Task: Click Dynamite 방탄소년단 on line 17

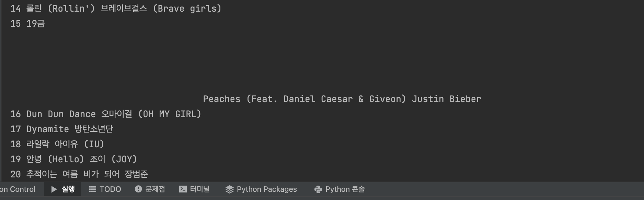Action: point(70,129)
